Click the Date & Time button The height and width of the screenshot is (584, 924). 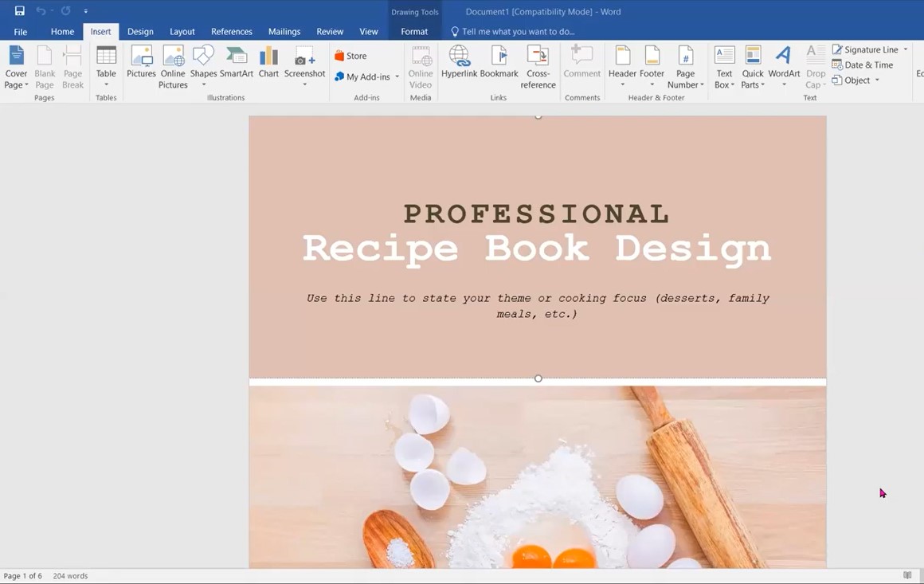863,65
